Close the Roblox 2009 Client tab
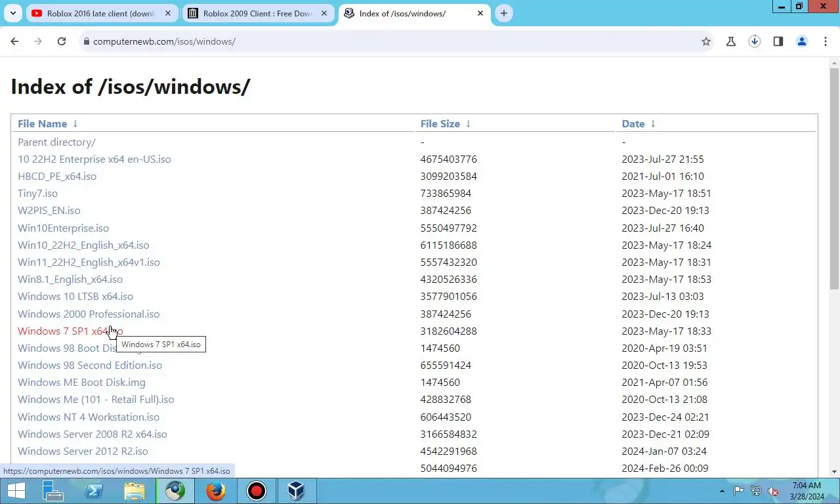This screenshot has height=504, width=840. click(324, 13)
